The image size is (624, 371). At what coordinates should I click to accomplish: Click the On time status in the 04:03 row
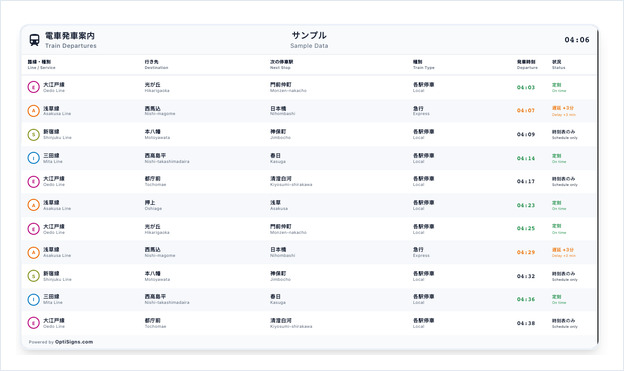coord(559,87)
